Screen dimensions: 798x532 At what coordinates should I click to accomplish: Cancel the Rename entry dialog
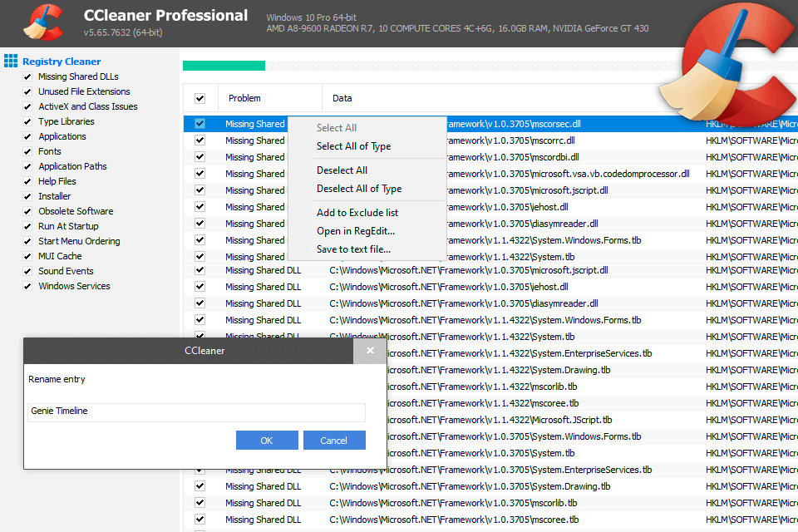pos(334,441)
